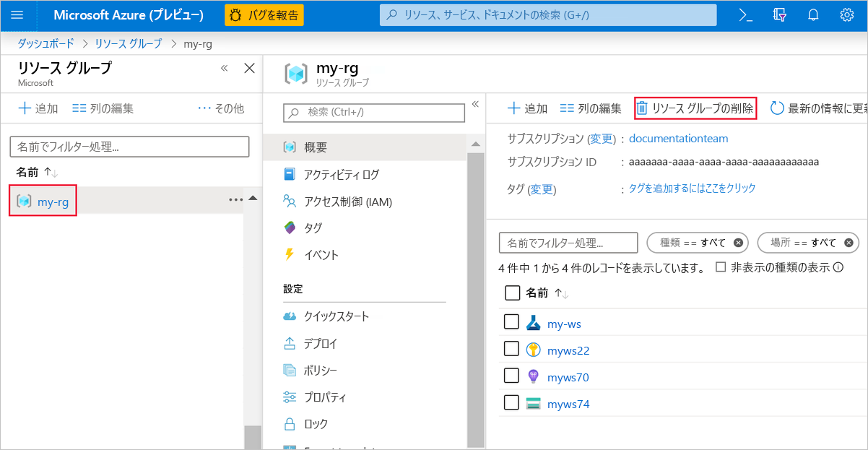
Task: Click the scroll-up arrow of the groups list
Action: tap(252, 198)
